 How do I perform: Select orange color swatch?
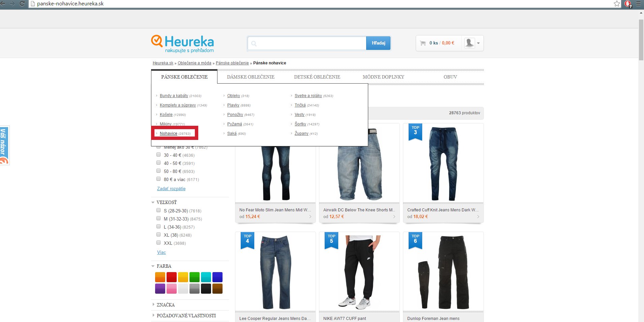[x=160, y=277]
